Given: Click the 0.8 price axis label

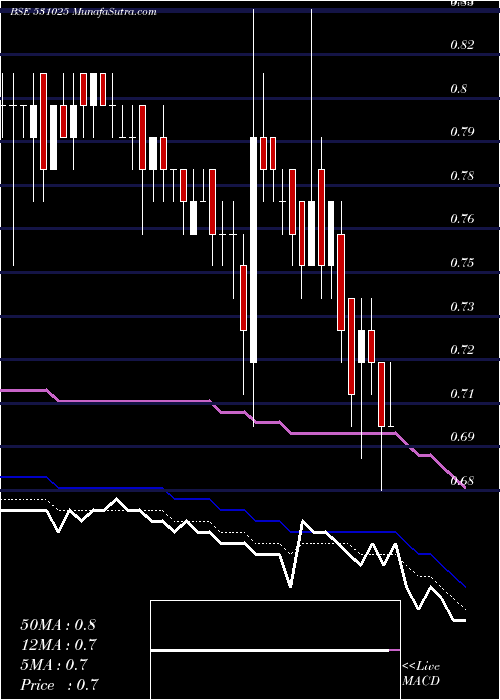Looking at the screenshot, I should [x=458, y=88].
